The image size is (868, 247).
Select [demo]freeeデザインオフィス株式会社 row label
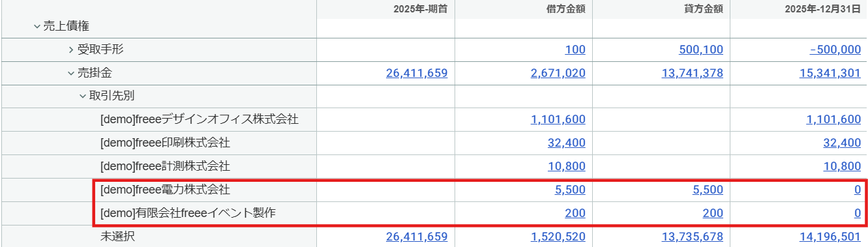[x=200, y=119]
